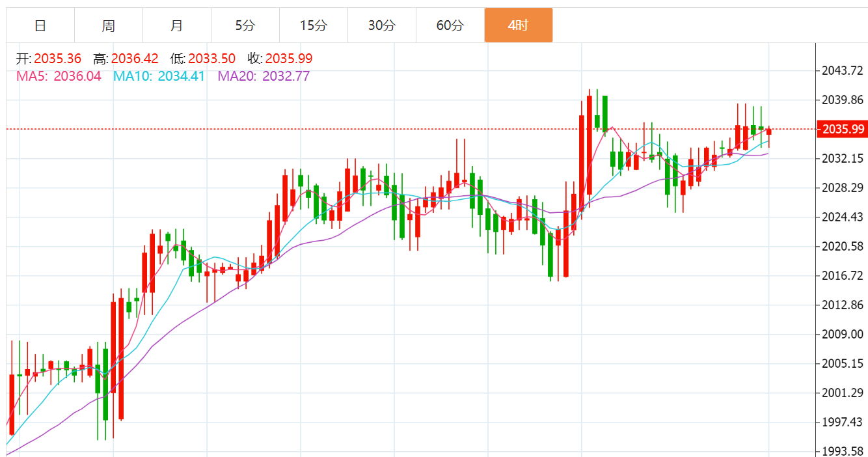
Task: Click the 2028.29 price axis label
Action: click(x=844, y=188)
